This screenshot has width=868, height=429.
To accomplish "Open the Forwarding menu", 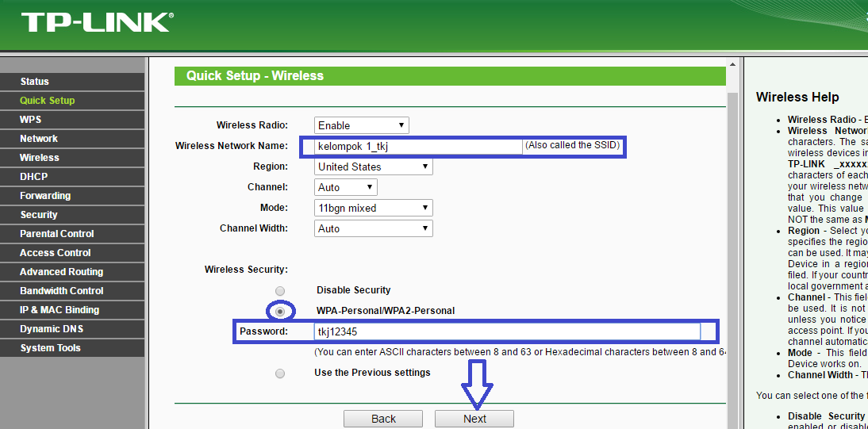I will click(72, 195).
